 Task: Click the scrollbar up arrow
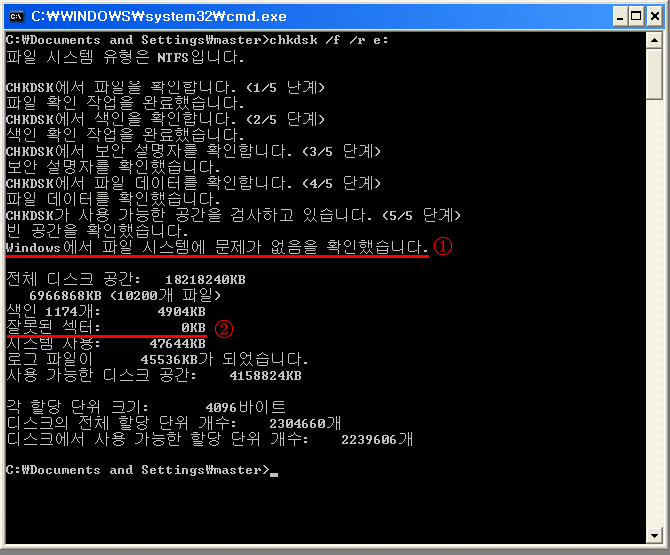[654, 41]
